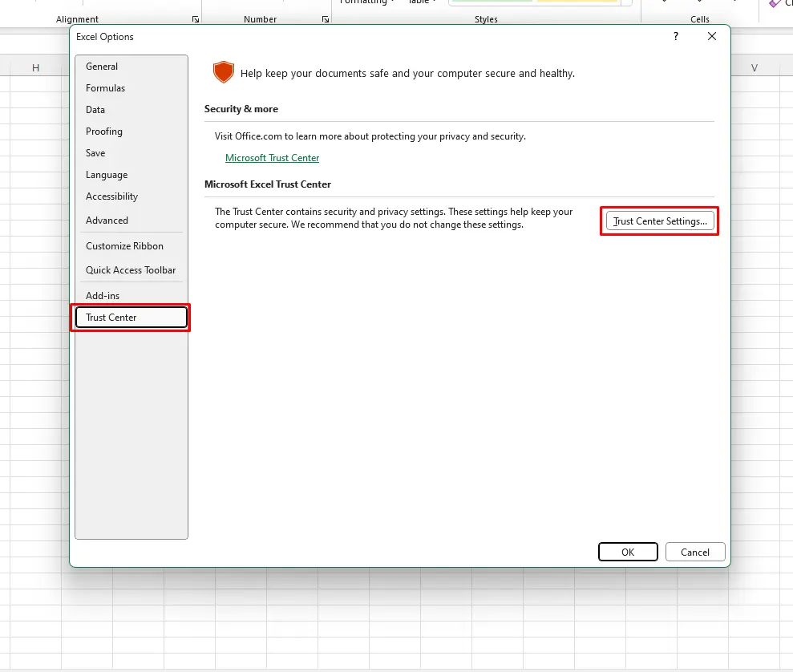Open the Alignment settings dialog launcher
The height and width of the screenshot is (672, 793).
coord(196,19)
